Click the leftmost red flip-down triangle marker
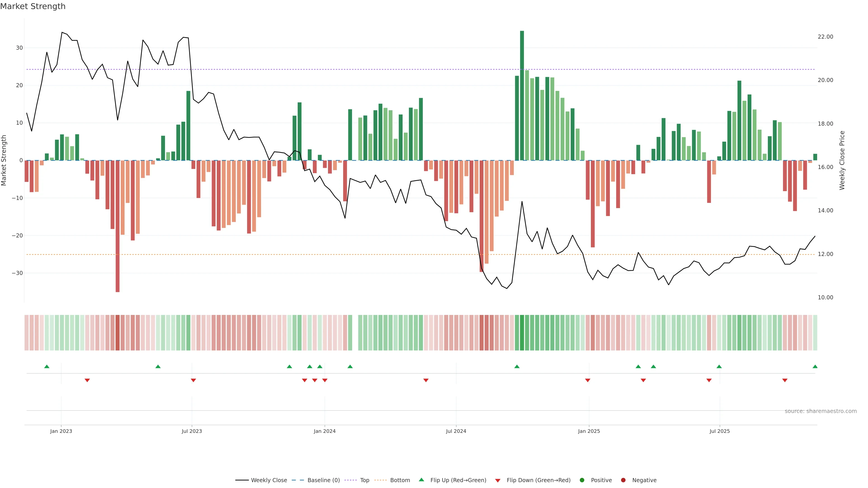The height and width of the screenshot is (488, 868). tap(87, 380)
